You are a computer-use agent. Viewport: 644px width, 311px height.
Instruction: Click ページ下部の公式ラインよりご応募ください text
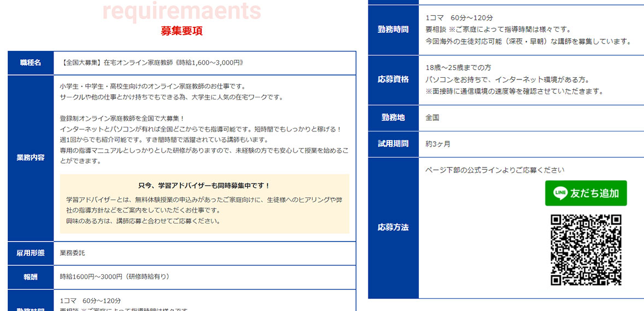click(x=495, y=170)
